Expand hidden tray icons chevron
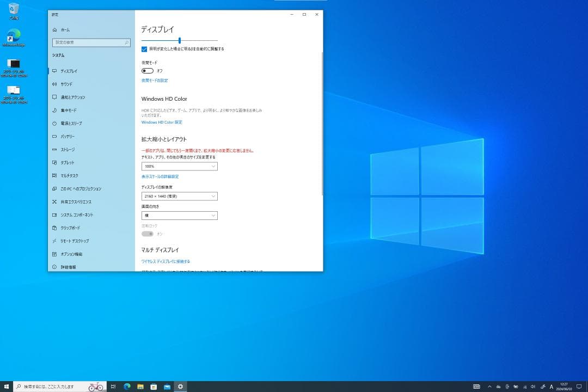Viewport: 588px width, 392px height. click(x=489, y=387)
